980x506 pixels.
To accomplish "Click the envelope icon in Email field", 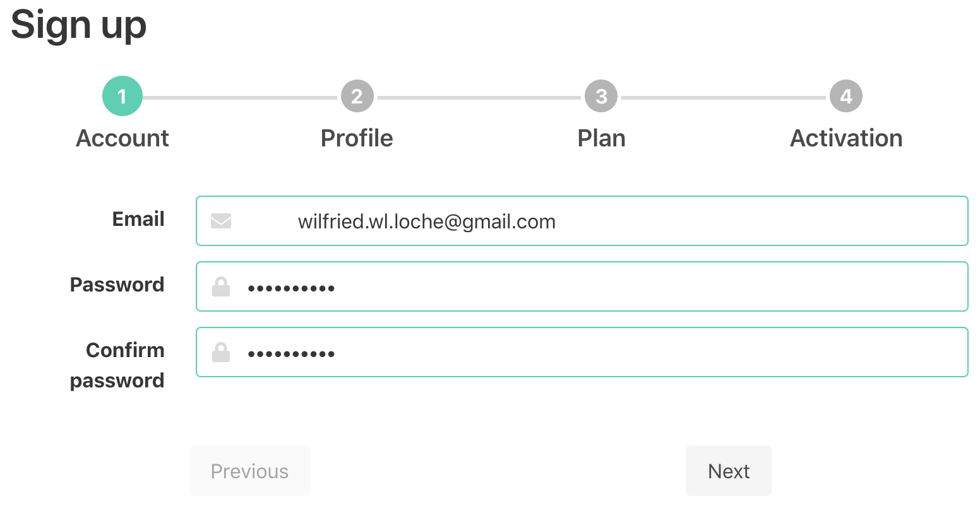I will coord(221,221).
